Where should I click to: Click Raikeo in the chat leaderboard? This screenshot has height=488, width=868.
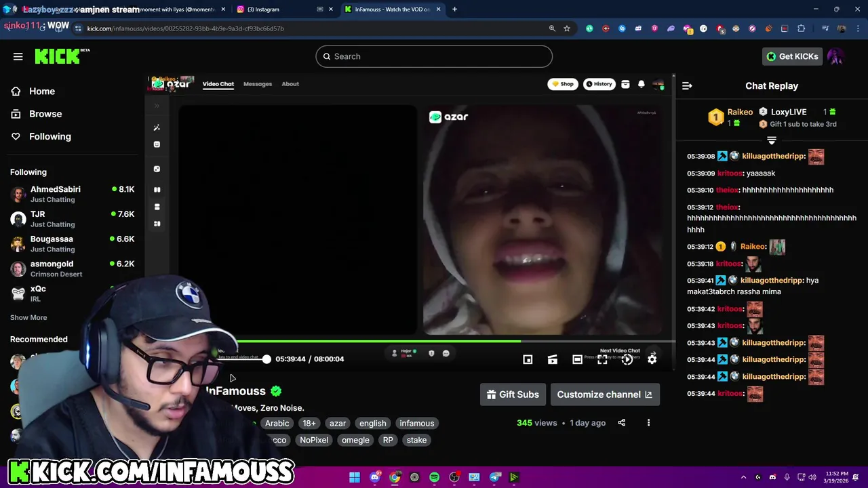740,112
